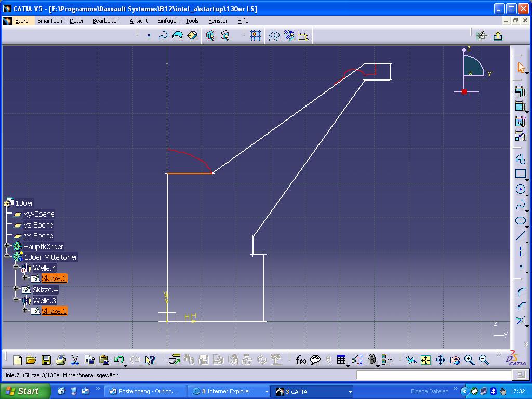
Task: Click the first 3D element selection icon
Action: click(x=210, y=36)
